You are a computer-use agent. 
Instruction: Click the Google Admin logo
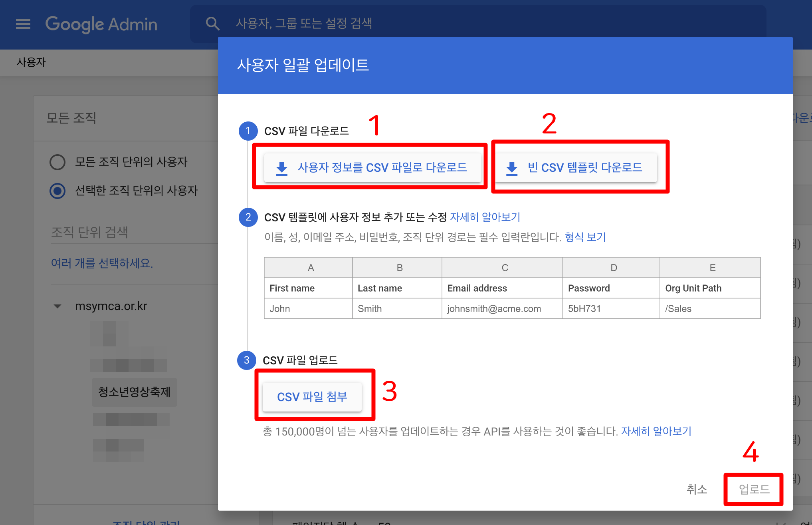tap(101, 24)
